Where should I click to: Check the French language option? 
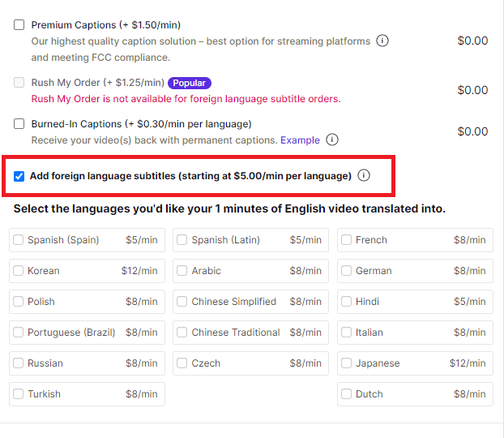pos(347,240)
